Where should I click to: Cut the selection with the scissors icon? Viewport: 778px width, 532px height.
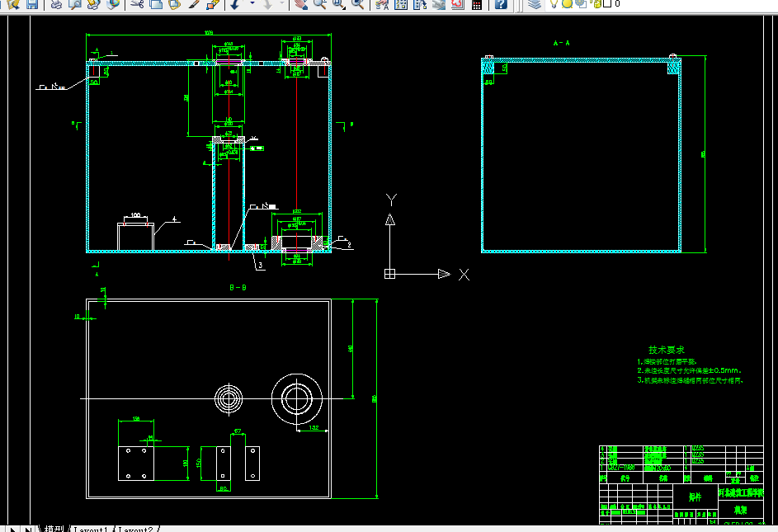pyautogui.click(x=138, y=4)
